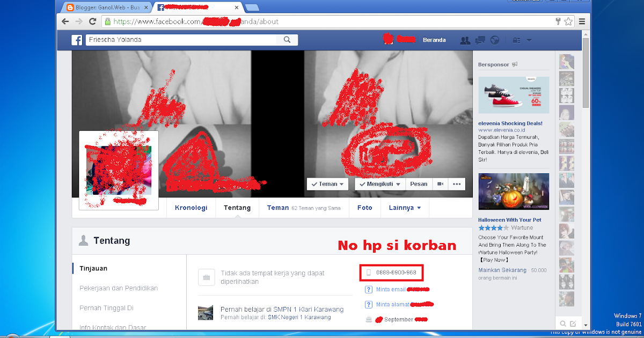This screenshot has height=338, width=644.
Task: Click the video call camera button on cover
Action: click(440, 183)
